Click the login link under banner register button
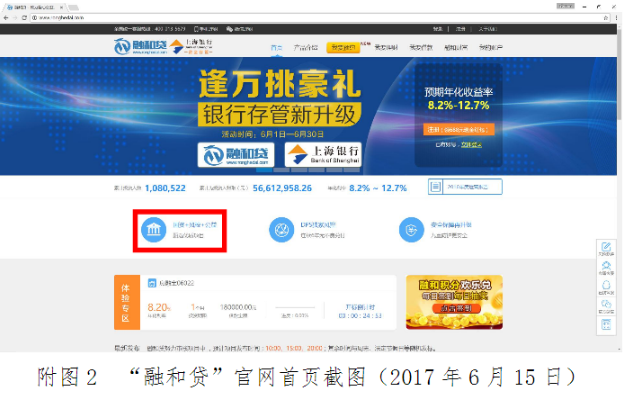The width and height of the screenshot is (623, 400). pos(471,145)
